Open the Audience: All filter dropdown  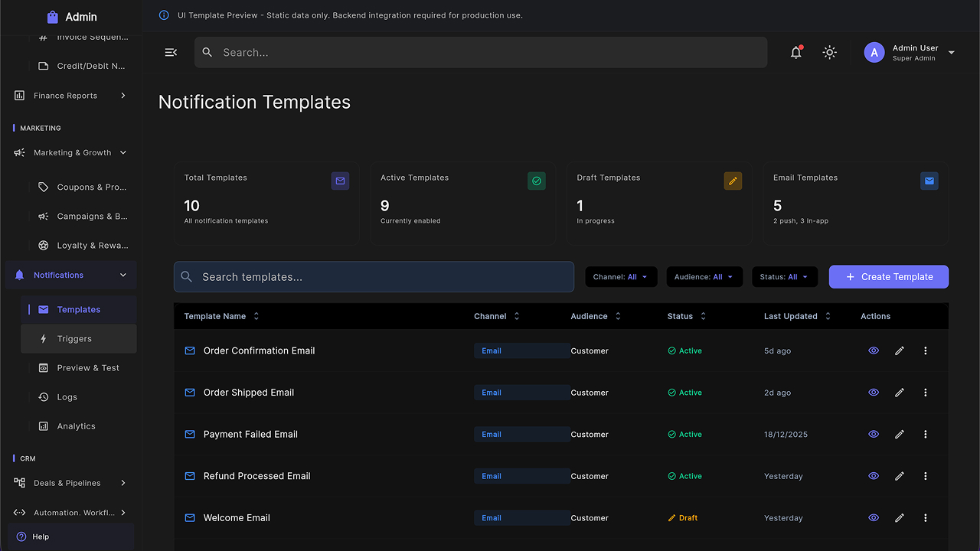(704, 277)
